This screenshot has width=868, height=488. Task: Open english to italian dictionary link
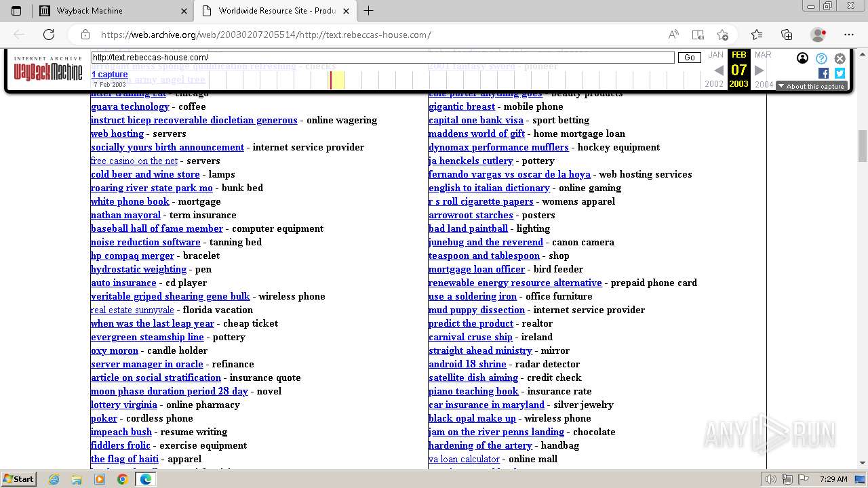tap(489, 188)
